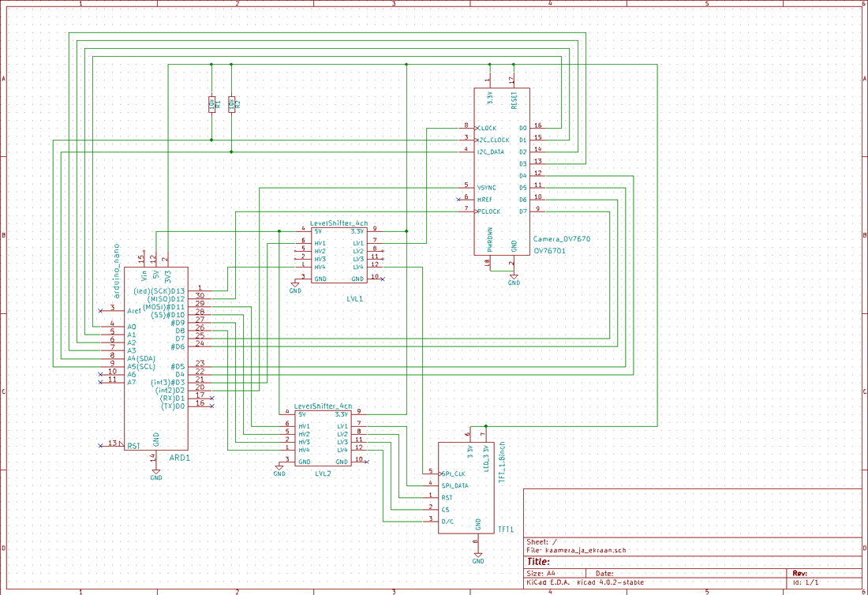868x595 pixels.
Task: Click the 3V3 pin label on Arduino
Action: (x=168, y=275)
